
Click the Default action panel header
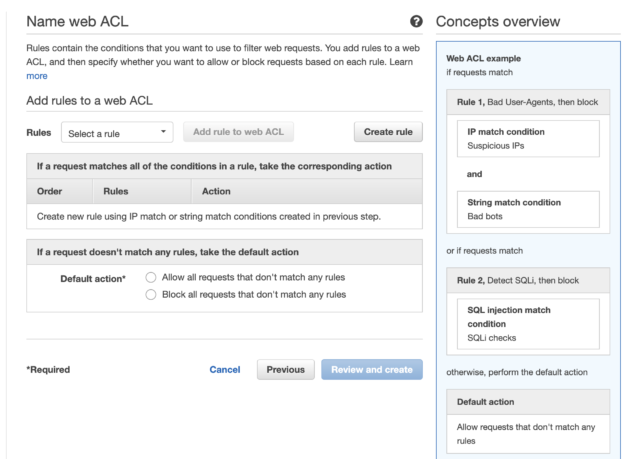pos(528,402)
